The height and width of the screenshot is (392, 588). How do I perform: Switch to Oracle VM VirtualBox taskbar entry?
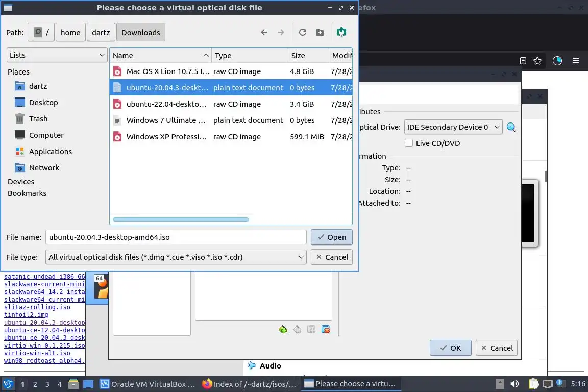(148, 384)
